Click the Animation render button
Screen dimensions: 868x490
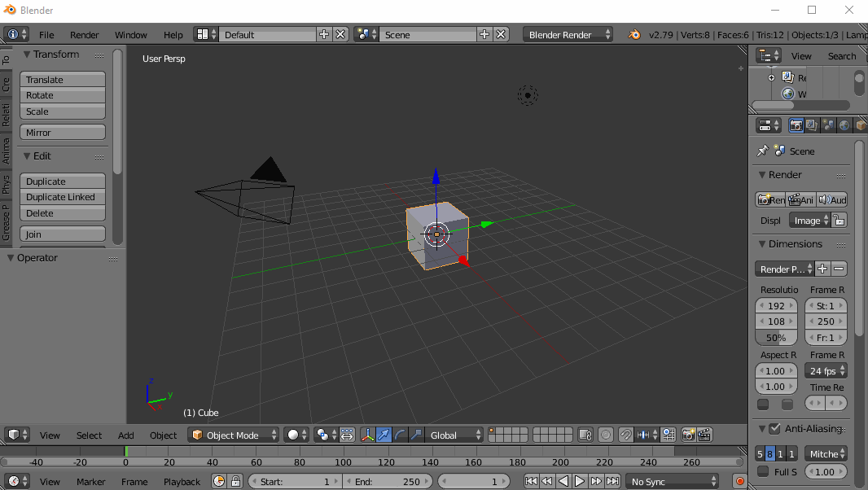coord(800,200)
